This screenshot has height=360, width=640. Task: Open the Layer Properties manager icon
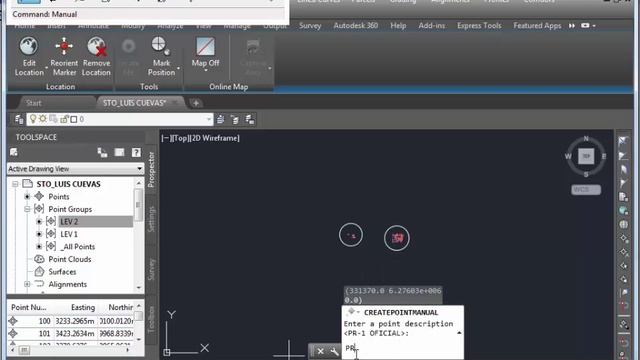pos(19,119)
